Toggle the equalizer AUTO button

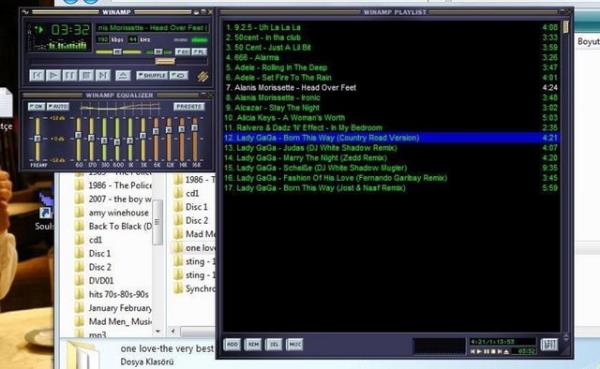coord(58,106)
